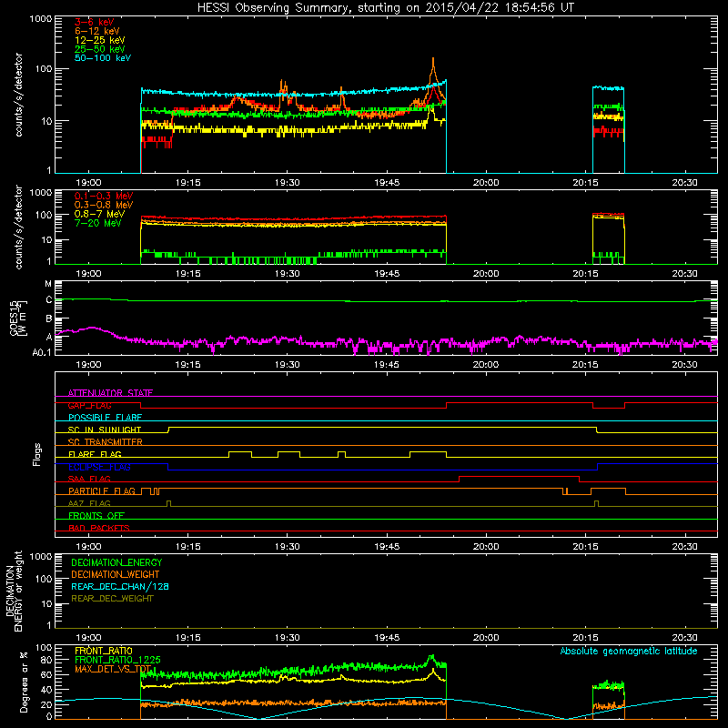Select the BAD_PACKETS flag label
Viewport: 728px width, 728px height.
(99, 528)
